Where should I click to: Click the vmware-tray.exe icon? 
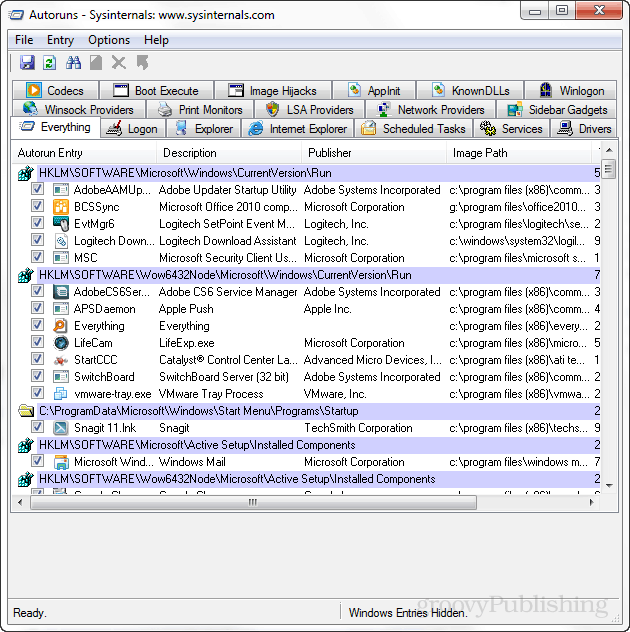click(x=60, y=393)
